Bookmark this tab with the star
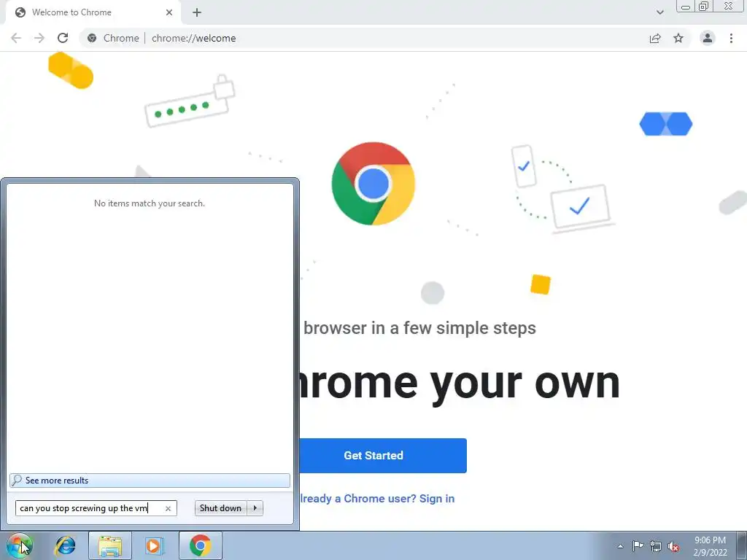 point(678,38)
